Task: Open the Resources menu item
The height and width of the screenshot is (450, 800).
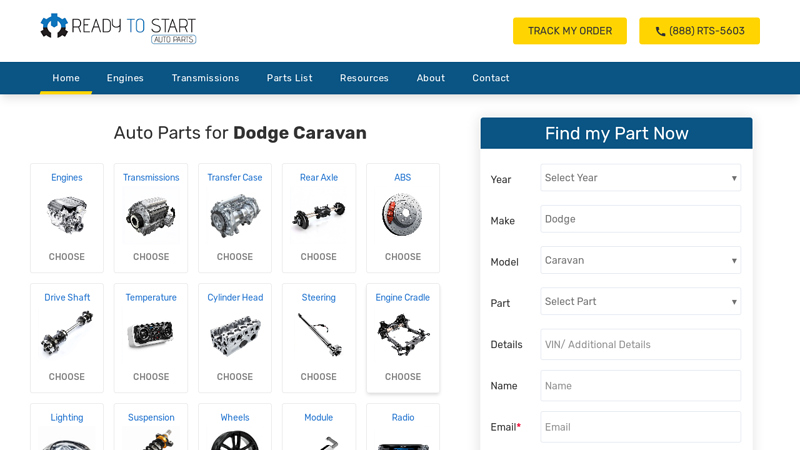Action: [364, 78]
